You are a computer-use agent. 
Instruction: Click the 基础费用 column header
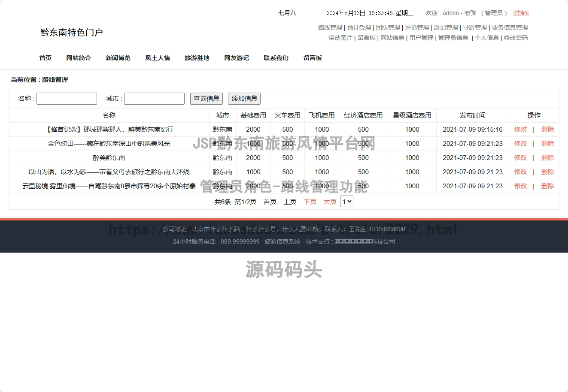point(253,115)
